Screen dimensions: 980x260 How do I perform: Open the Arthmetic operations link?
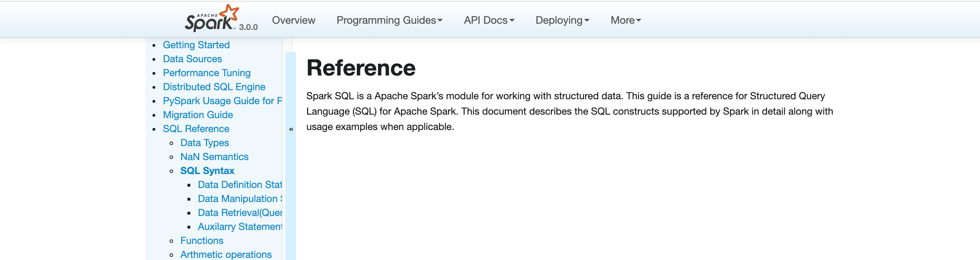(x=226, y=254)
